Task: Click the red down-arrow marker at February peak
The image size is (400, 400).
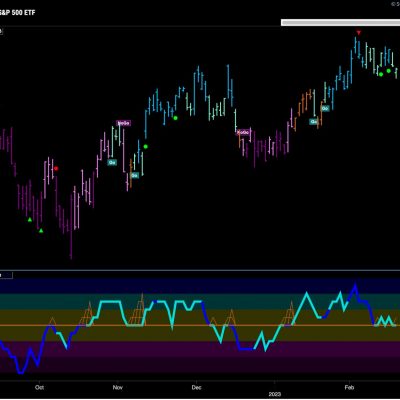Action: coord(358,32)
